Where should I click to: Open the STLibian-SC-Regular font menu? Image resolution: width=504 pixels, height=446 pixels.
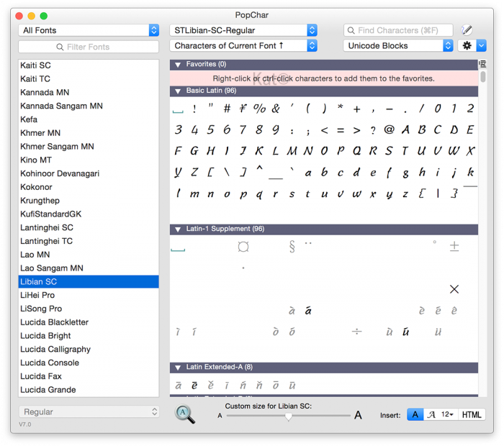tap(243, 30)
